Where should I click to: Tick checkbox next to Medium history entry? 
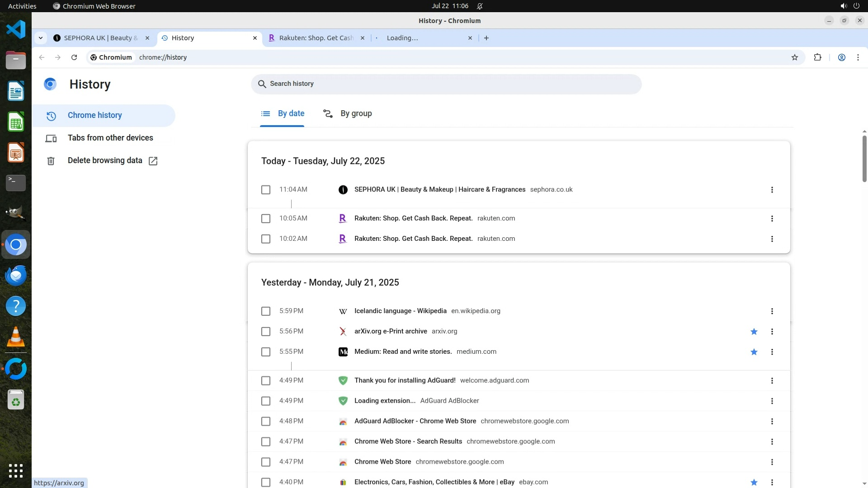pyautogui.click(x=266, y=352)
